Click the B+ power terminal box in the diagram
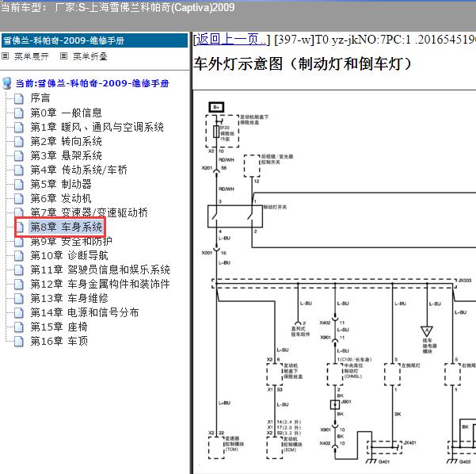 coord(216,107)
